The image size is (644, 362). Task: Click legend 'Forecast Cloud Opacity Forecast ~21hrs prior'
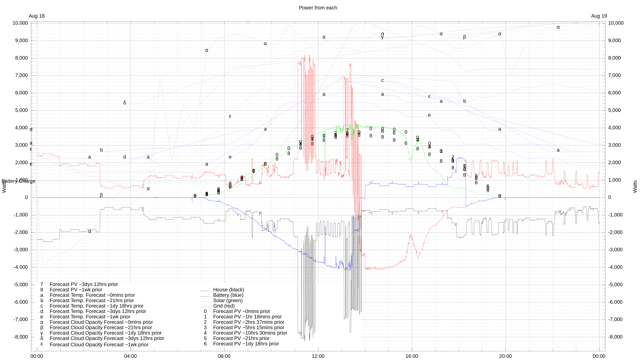click(x=101, y=328)
